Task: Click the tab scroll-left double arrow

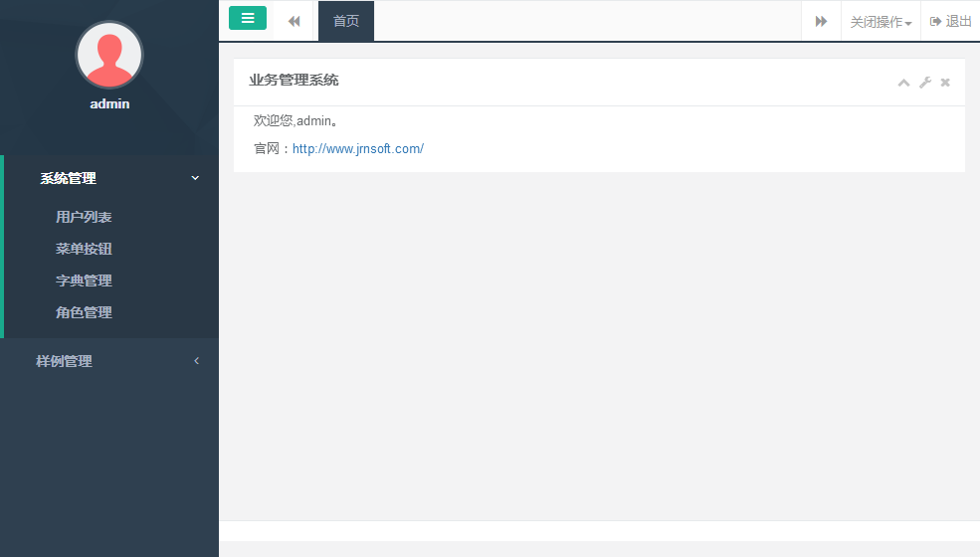Action: [x=294, y=21]
